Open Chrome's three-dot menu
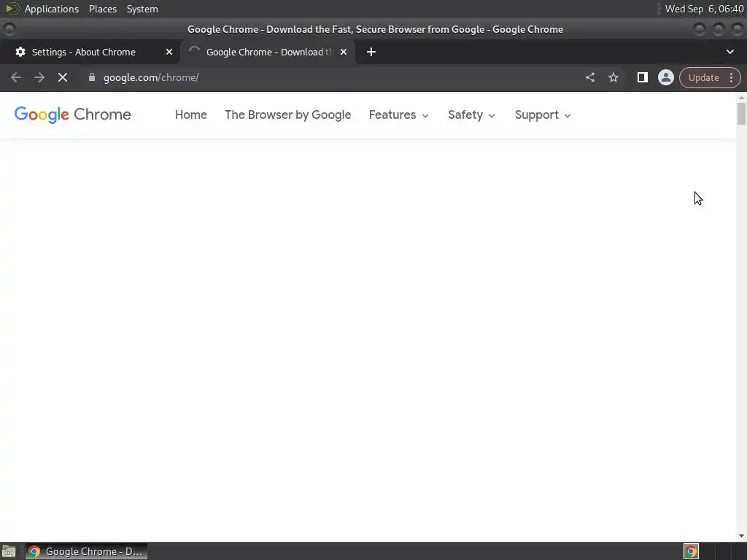The height and width of the screenshot is (560, 747). coord(731,77)
